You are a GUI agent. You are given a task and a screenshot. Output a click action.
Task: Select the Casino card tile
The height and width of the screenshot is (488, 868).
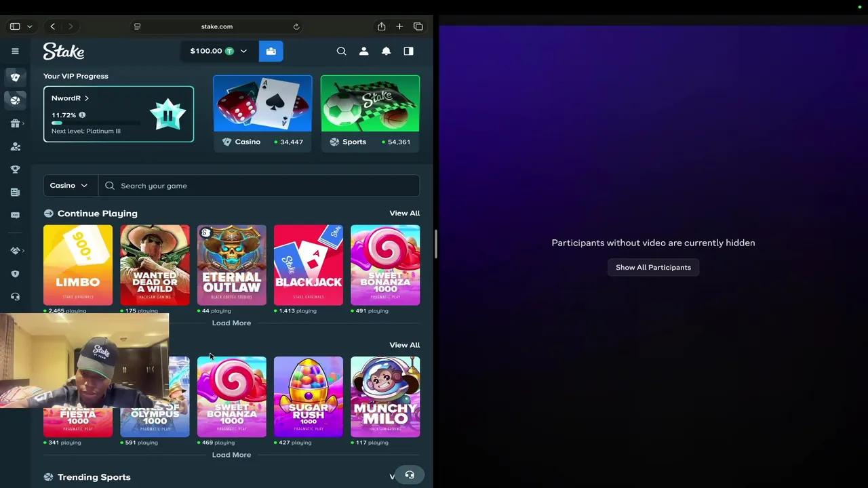click(x=262, y=113)
